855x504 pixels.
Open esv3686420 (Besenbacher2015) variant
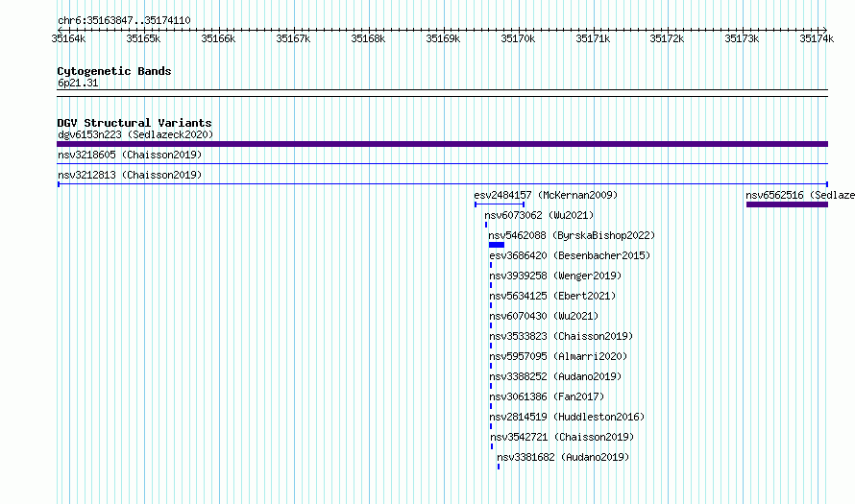[570, 255]
